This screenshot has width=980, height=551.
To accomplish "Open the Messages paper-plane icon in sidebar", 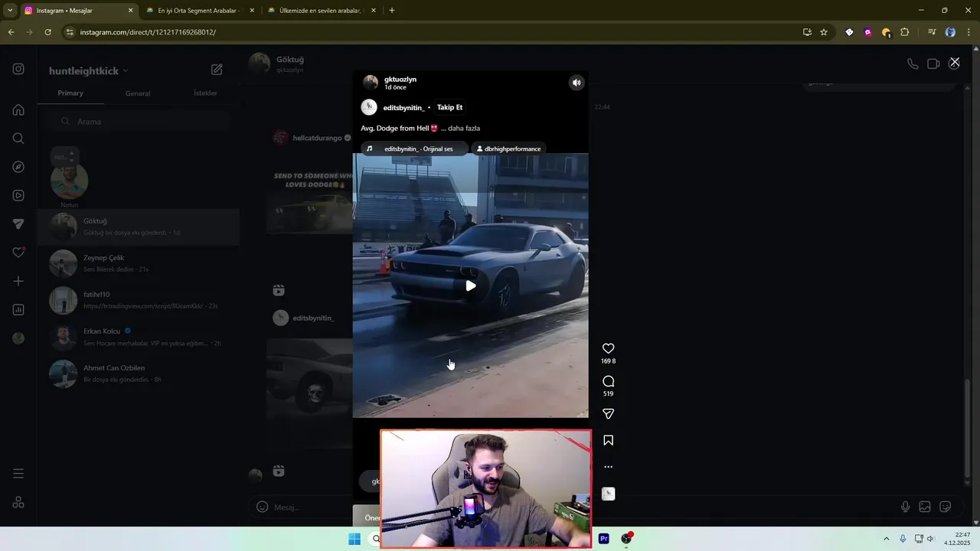I will point(18,224).
